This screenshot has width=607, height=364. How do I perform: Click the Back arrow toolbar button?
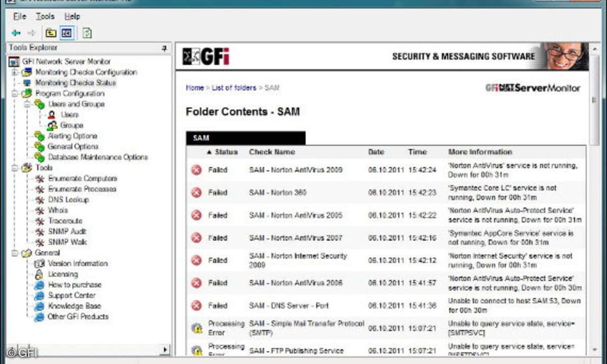click(16, 33)
